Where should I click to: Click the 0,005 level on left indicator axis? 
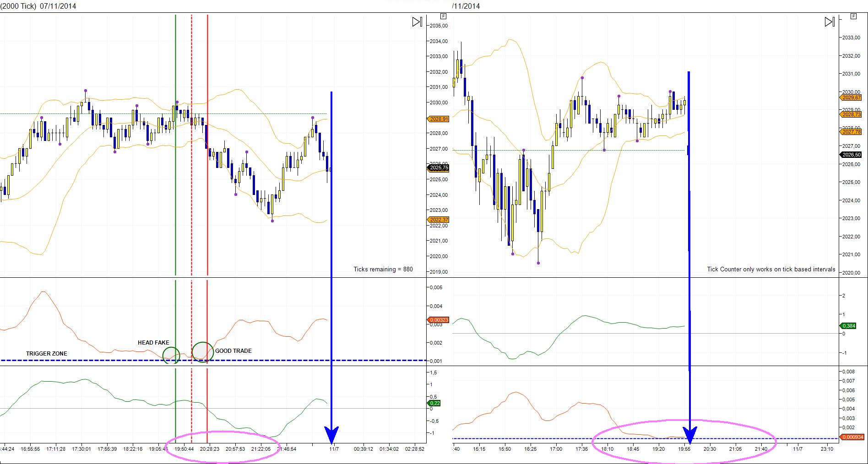[x=436, y=287]
